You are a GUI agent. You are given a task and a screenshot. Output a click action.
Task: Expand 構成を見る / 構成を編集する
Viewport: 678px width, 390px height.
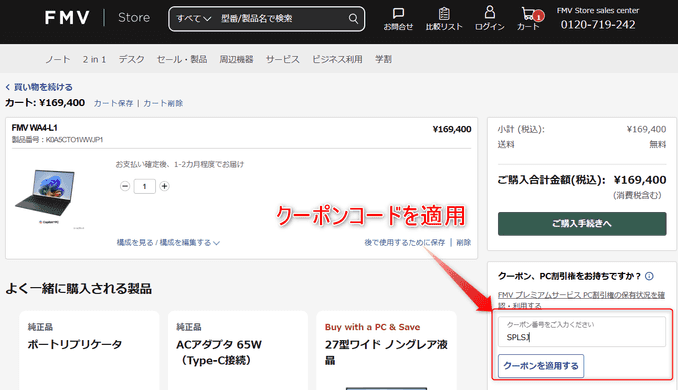coord(168,243)
